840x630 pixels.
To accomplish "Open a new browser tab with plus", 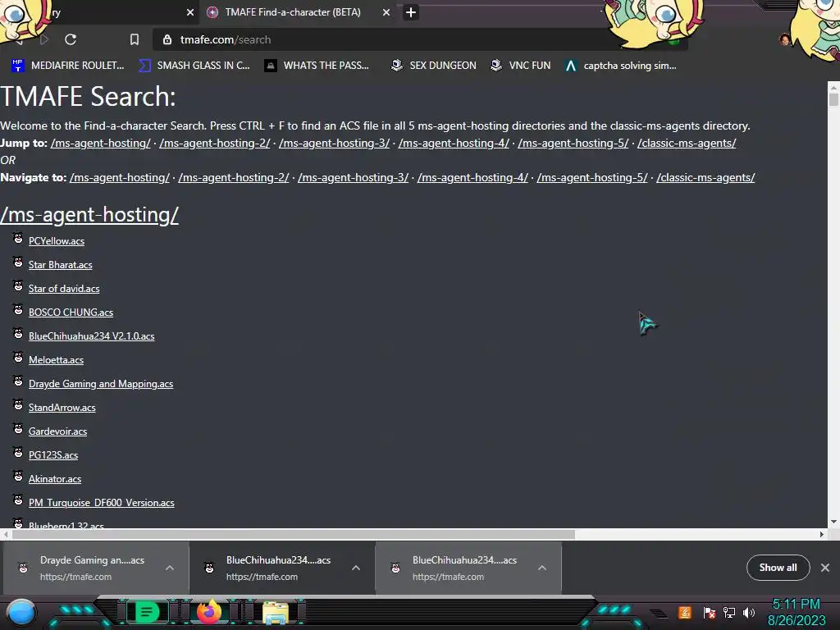I will point(411,12).
